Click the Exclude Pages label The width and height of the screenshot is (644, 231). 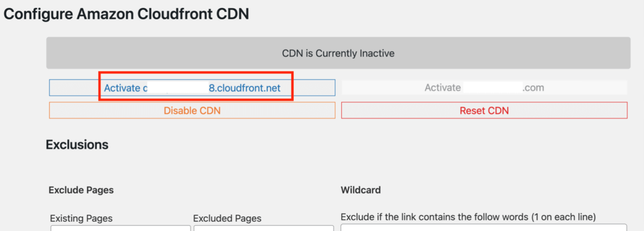point(80,190)
